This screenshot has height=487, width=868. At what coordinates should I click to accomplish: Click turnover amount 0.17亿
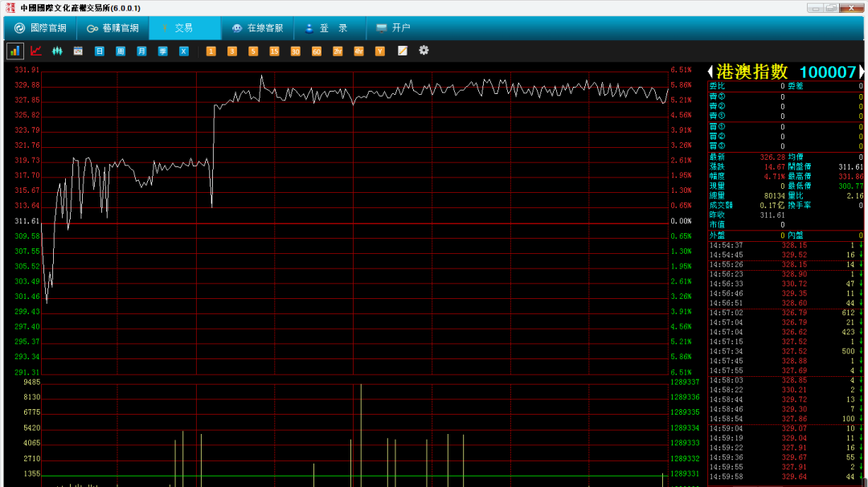[772, 205]
